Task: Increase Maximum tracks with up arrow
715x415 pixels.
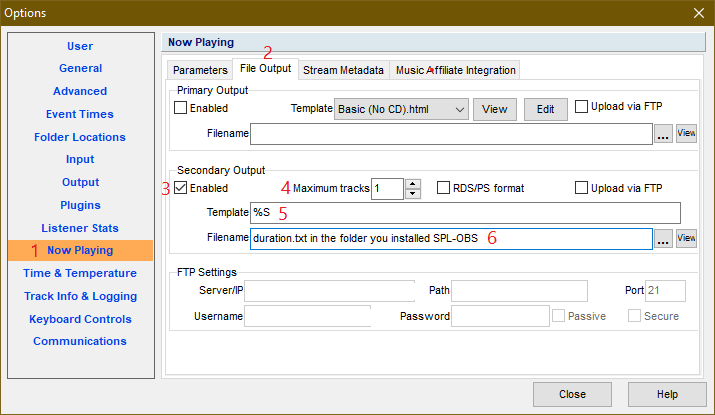Action: 413,183
